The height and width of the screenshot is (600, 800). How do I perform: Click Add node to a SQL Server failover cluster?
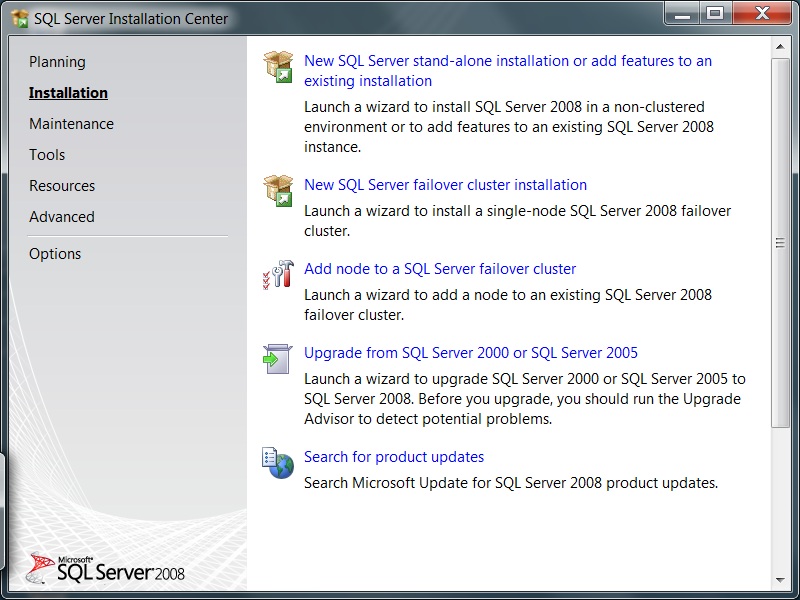click(440, 269)
